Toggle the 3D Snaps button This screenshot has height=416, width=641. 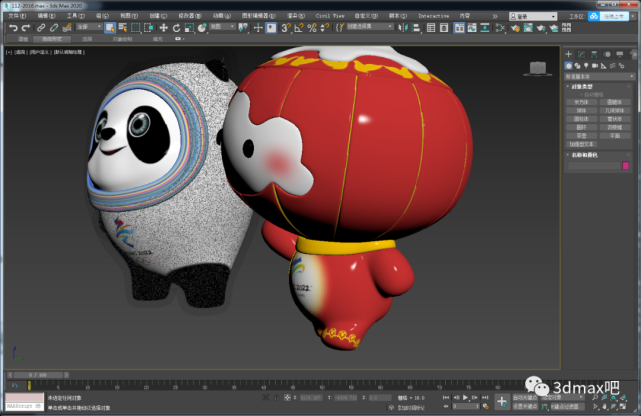[x=286, y=28]
